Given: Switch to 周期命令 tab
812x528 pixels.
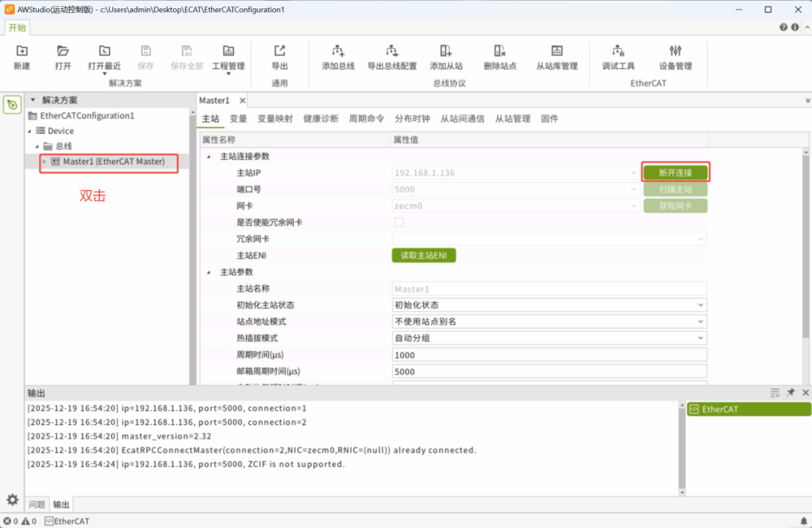Looking at the screenshot, I should [366, 119].
